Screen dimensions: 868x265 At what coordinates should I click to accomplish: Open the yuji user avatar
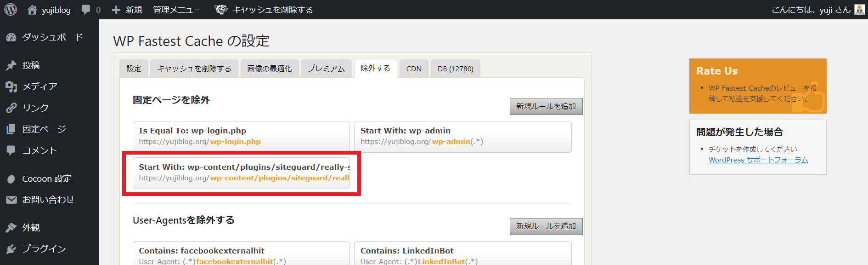click(859, 9)
